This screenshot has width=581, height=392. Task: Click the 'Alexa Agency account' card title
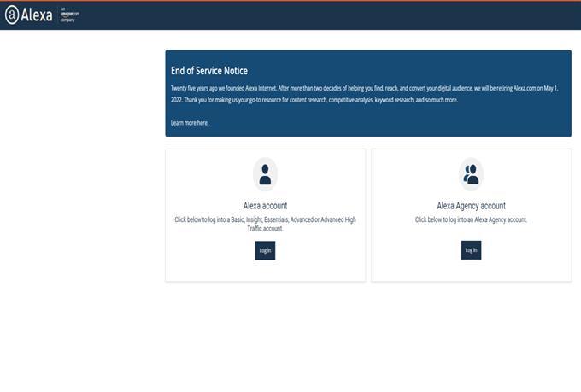click(471, 206)
